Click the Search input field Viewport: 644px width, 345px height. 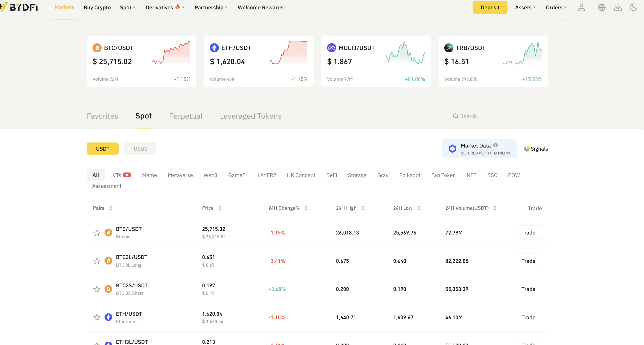pyautogui.click(x=498, y=116)
